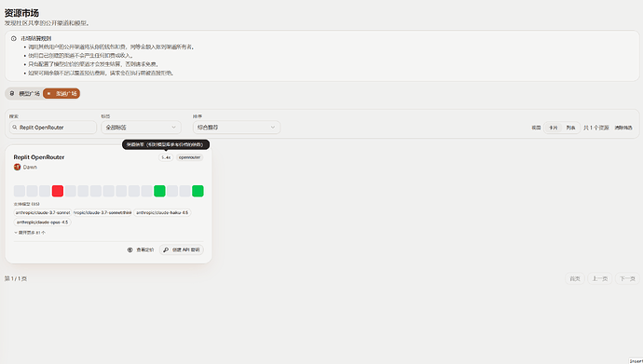643x364 pixels.
Task: Click the anthropic/claude-haiku-4.5 model chip
Action: (162, 212)
